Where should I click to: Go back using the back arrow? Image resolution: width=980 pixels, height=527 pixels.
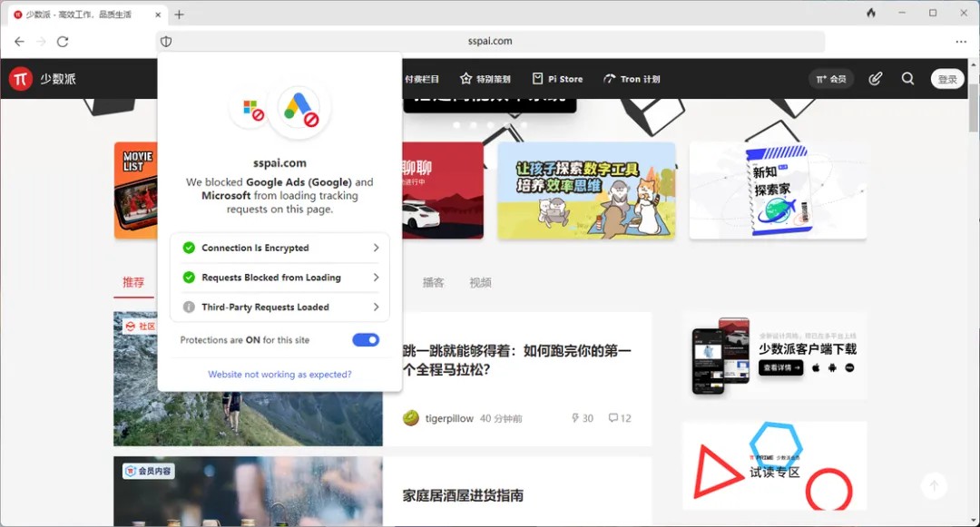click(x=19, y=42)
